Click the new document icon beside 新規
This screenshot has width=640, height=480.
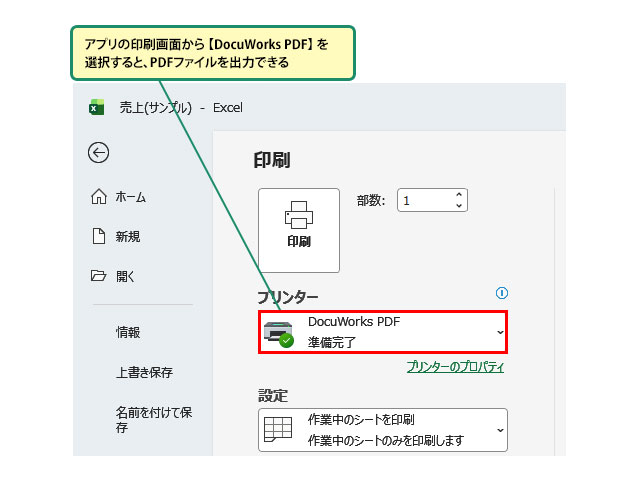click(99, 236)
